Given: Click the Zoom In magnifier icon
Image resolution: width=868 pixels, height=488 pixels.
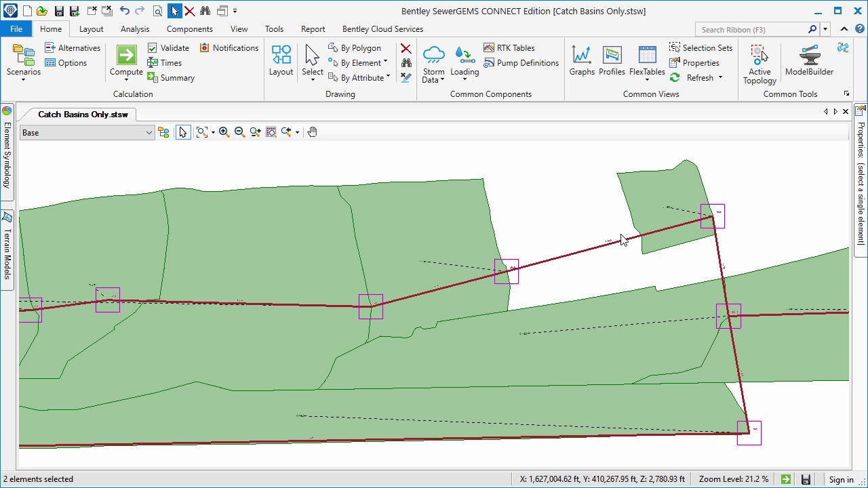Looking at the screenshot, I should pyautogui.click(x=224, y=132).
